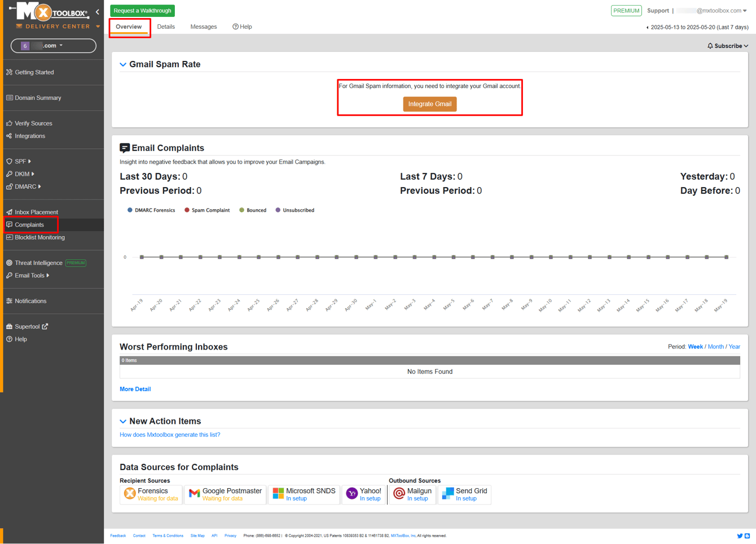Click the Microsoft SNDS logo icon
756x544 pixels.
point(278,494)
